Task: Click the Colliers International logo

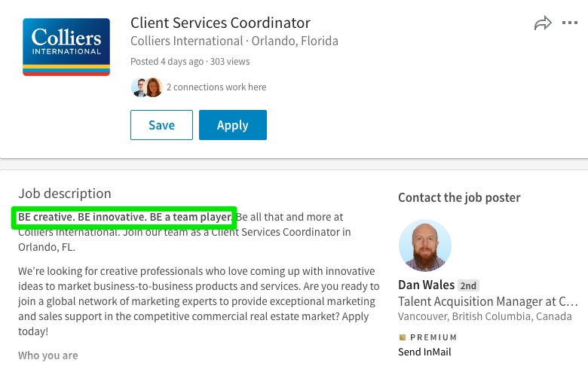Action: tap(66, 47)
